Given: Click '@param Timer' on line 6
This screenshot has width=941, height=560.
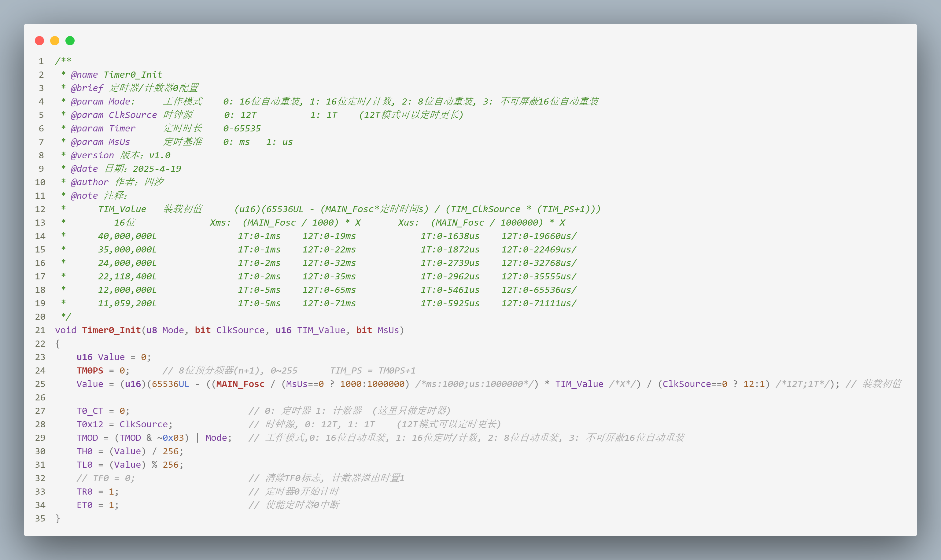Looking at the screenshot, I should [x=103, y=128].
